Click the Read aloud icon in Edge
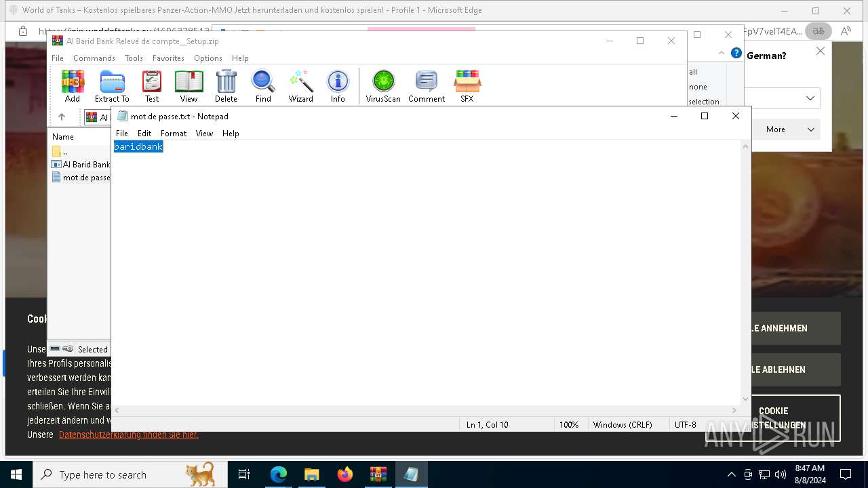This screenshot has height=488, width=868. [x=846, y=31]
